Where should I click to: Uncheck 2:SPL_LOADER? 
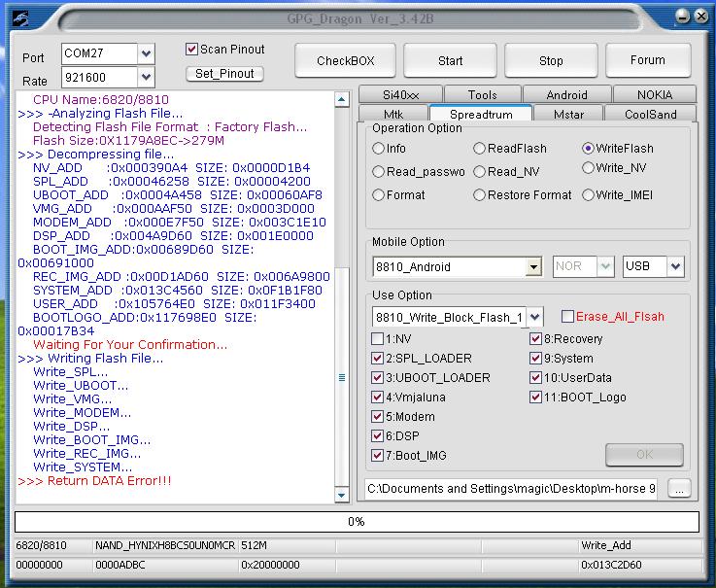pos(377,359)
